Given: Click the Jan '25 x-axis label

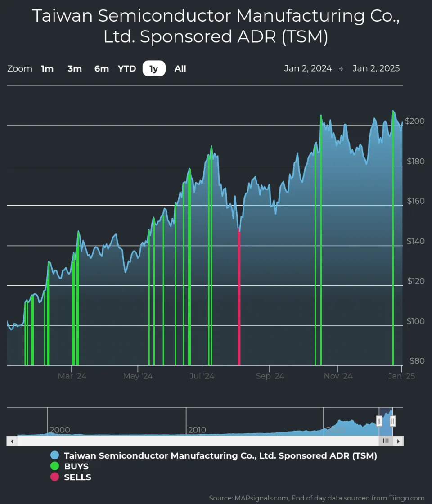Looking at the screenshot, I should (401, 376).
